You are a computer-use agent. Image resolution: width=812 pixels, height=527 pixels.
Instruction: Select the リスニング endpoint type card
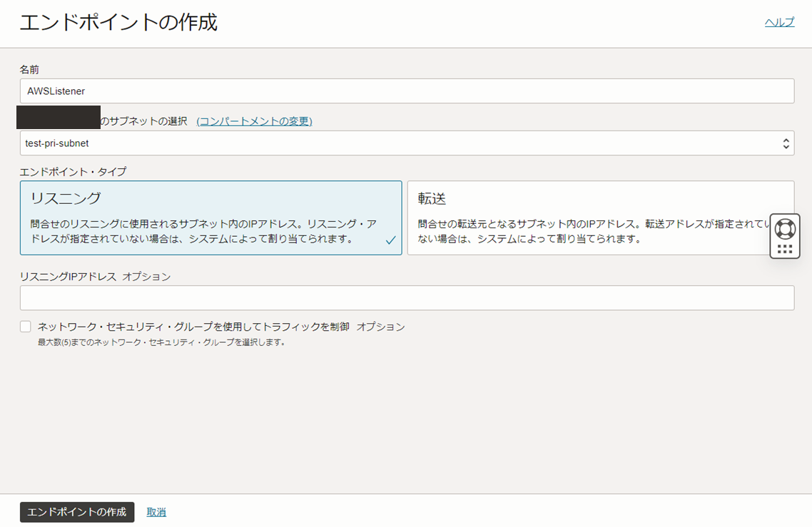pos(210,218)
